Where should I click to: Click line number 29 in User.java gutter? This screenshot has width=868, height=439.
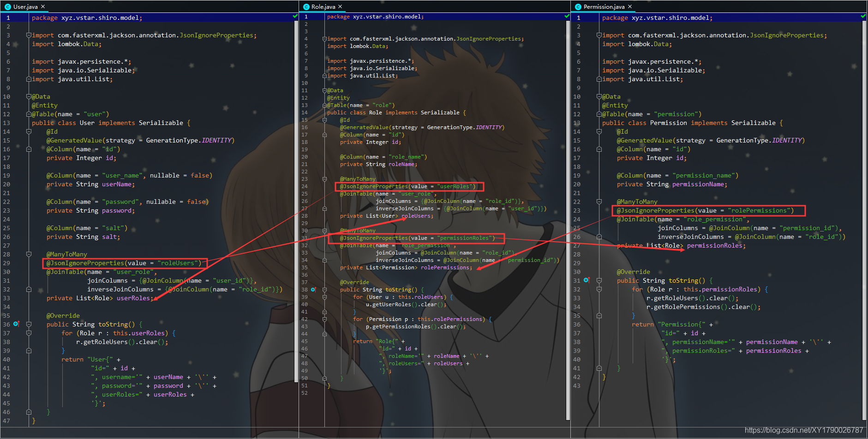6,263
